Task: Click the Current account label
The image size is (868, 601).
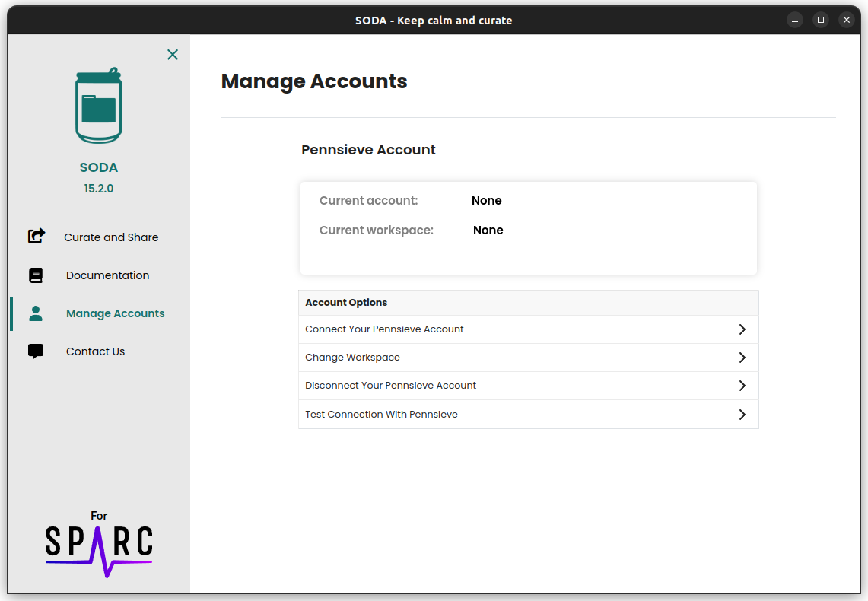Action: 369,200
